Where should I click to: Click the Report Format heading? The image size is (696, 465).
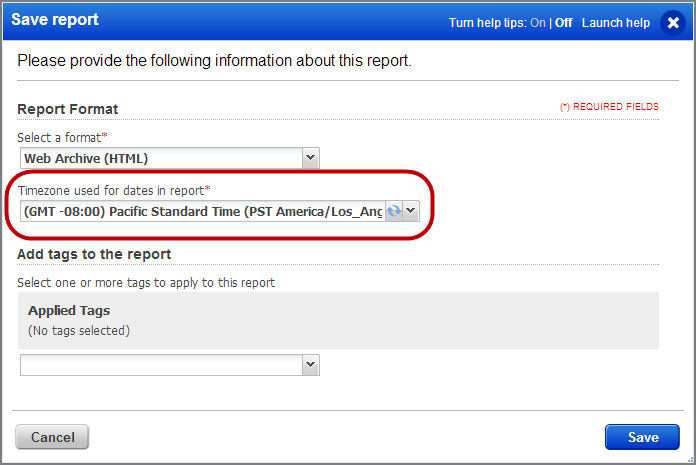(67, 109)
